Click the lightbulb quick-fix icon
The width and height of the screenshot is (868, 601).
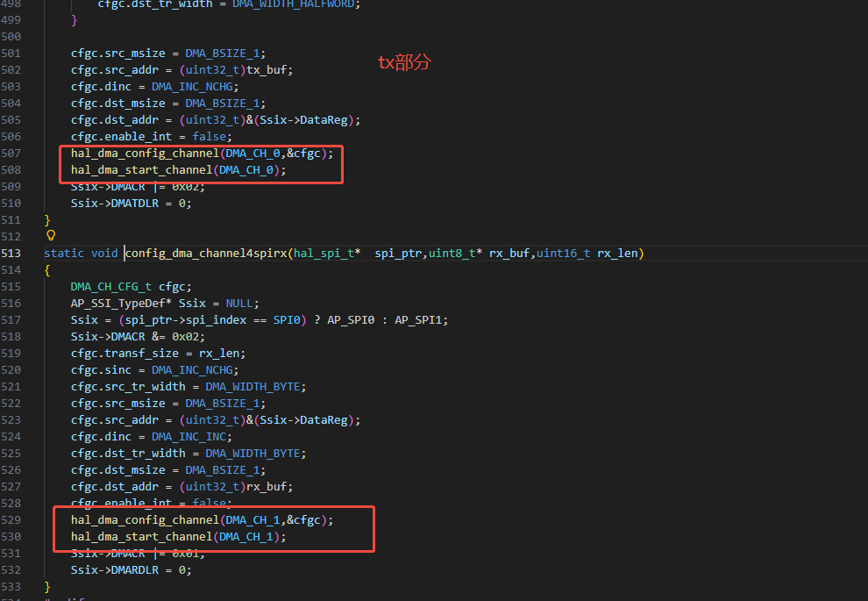coord(51,236)
